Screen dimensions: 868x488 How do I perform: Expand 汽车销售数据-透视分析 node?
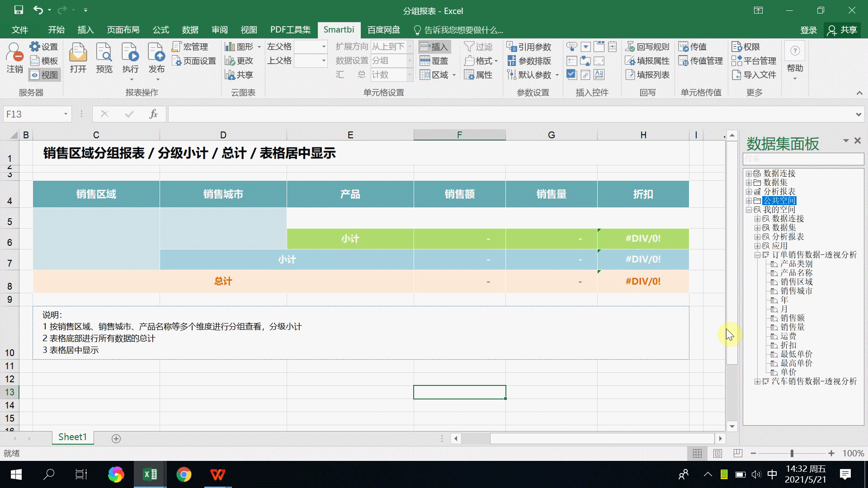click(757, 381)
